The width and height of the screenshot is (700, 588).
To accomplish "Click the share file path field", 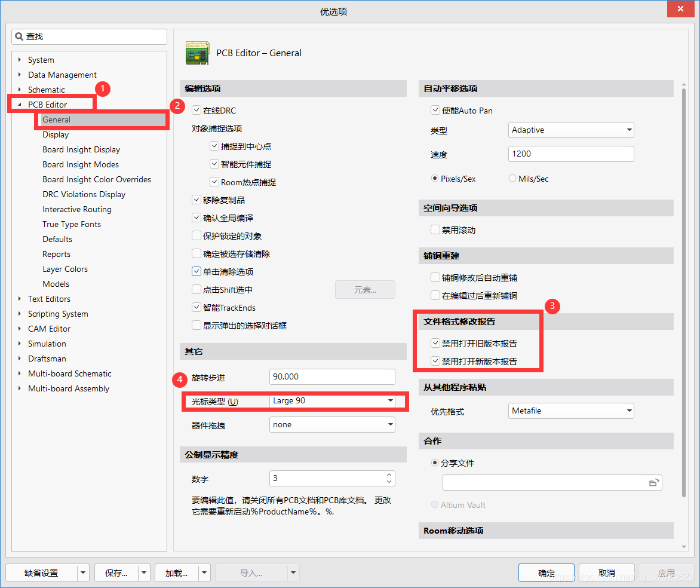I will 552,483.
